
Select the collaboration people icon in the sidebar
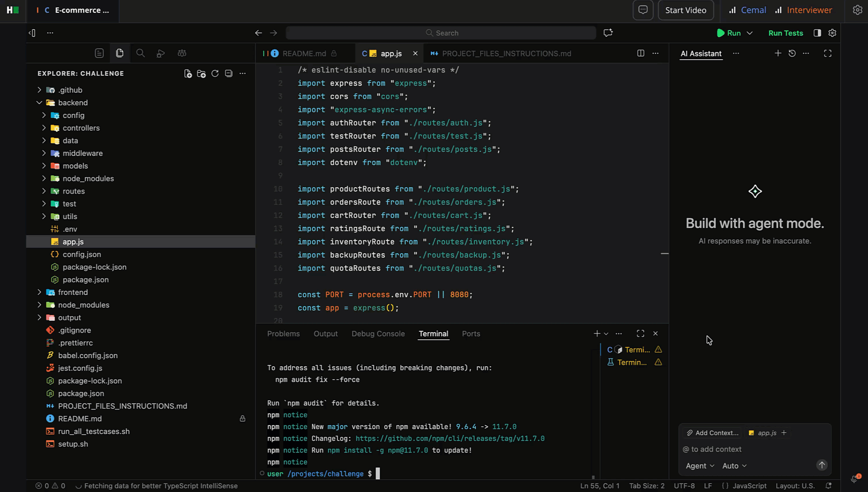pyautogui.click(x=182, y=53)
